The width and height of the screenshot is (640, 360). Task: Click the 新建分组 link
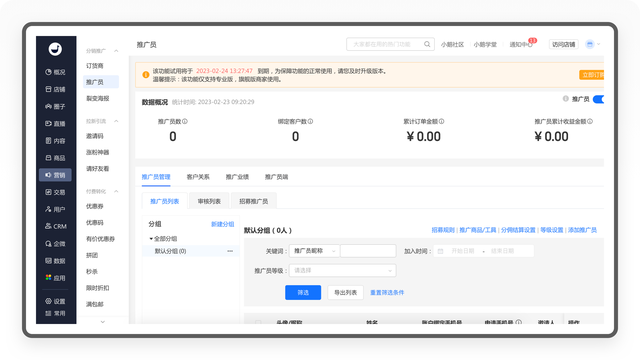pos(222,224)
